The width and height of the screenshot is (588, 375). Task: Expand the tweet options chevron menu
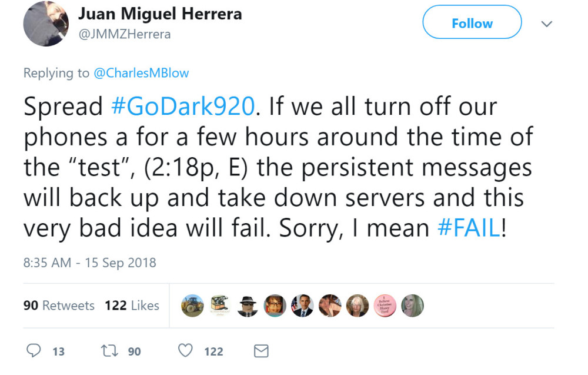(547, 24)
